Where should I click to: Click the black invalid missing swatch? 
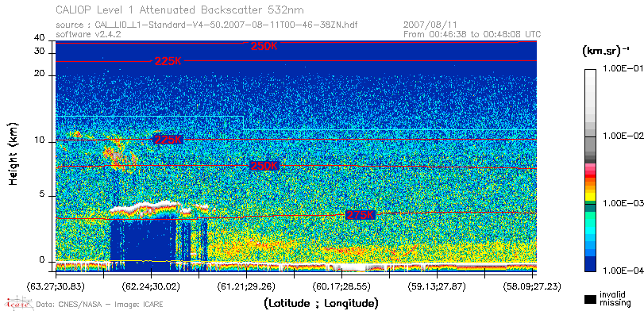tap(590, 300)
